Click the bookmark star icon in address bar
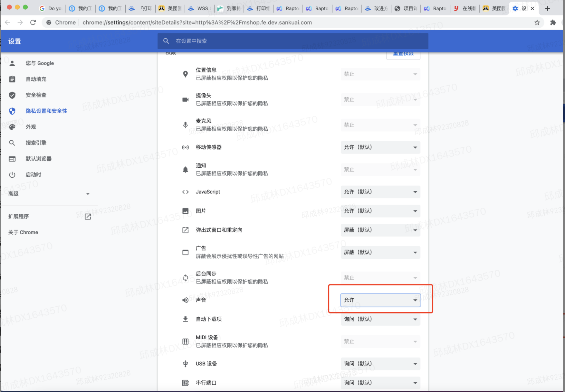The height and width of the screenshot is (392, 565). pos(537,23)
